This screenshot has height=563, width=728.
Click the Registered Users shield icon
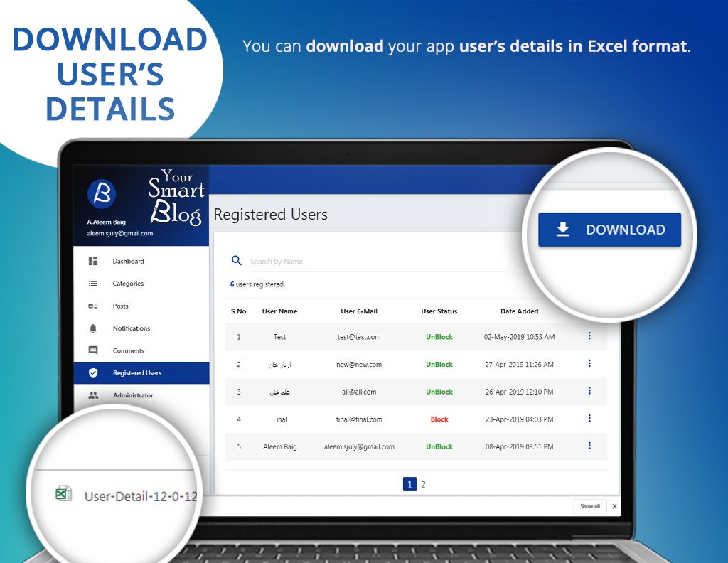93,372
